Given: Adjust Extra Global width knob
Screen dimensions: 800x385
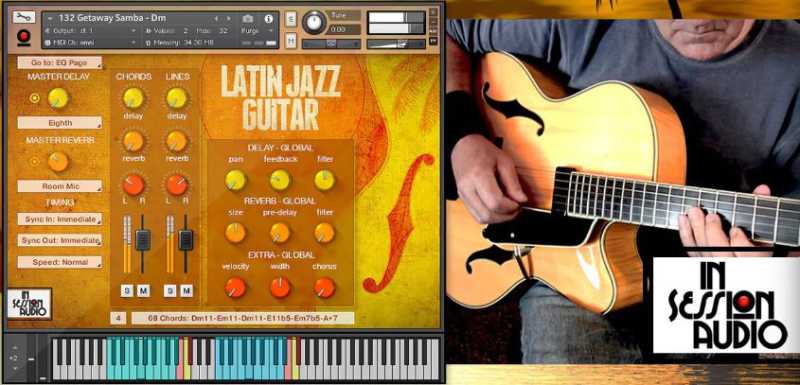Looking at the screenshot, I should click(x=280, y=288).
